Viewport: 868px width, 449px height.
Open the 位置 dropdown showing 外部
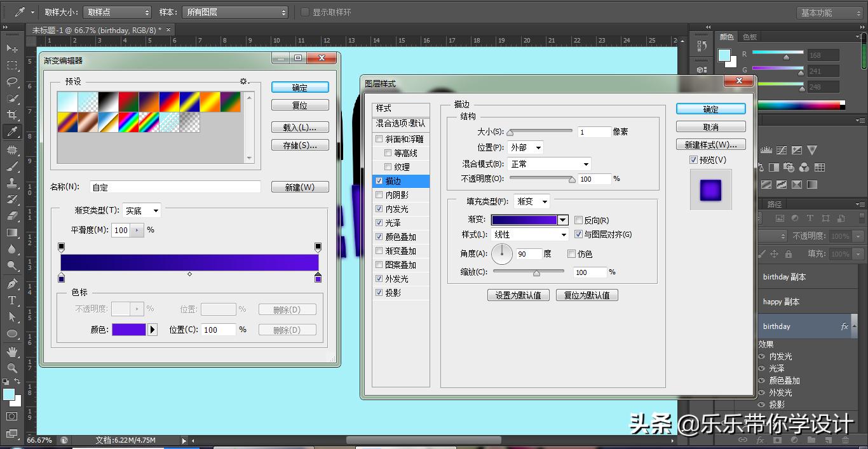pos(525,147)
